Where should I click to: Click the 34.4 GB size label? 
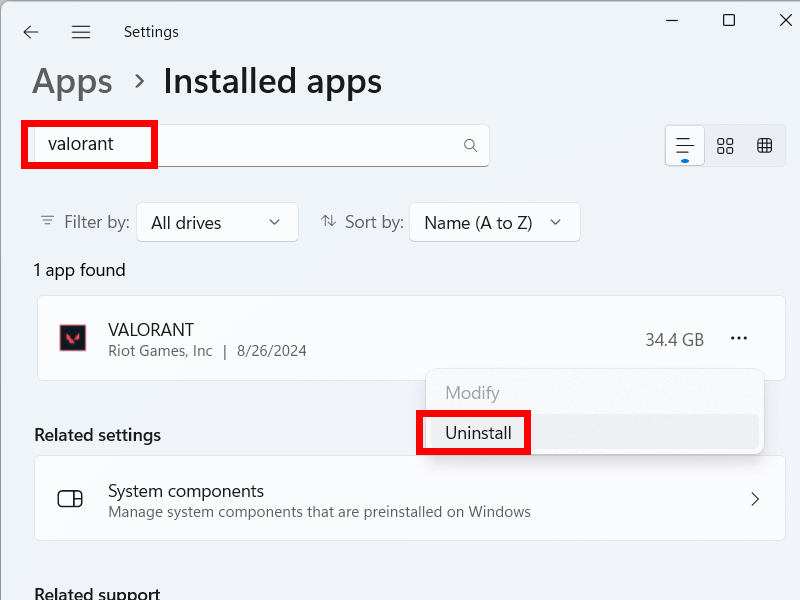click(674, 338)
